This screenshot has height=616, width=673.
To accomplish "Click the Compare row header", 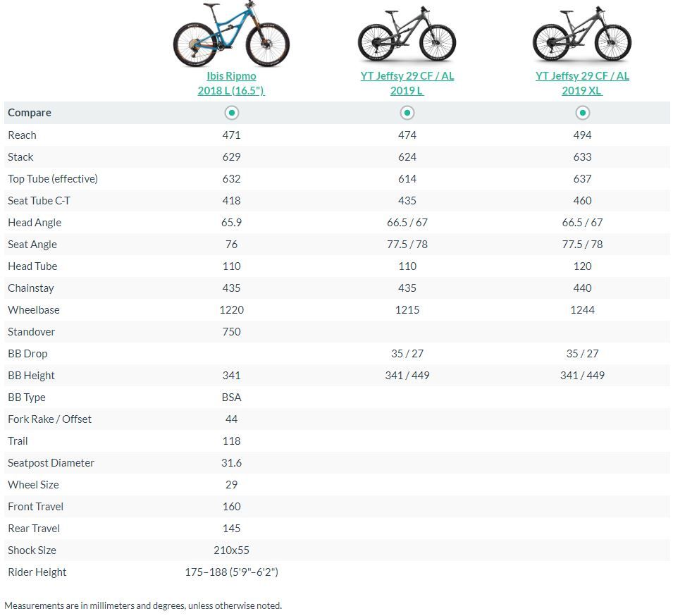I will 30,113.
